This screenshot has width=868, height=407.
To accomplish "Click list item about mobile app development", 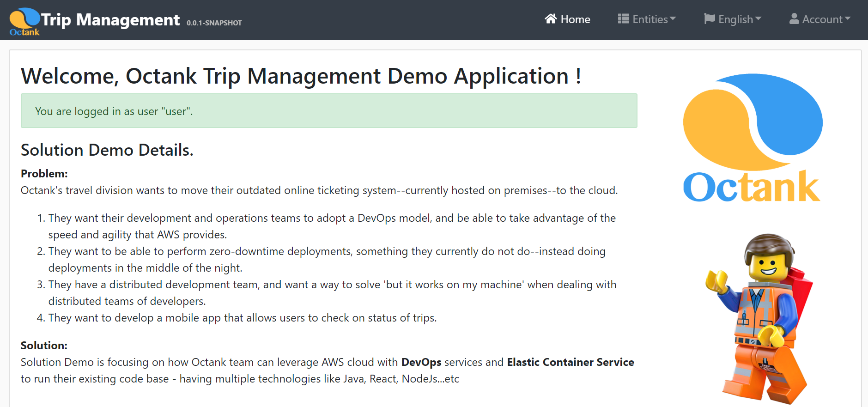I will pos(243,318).
